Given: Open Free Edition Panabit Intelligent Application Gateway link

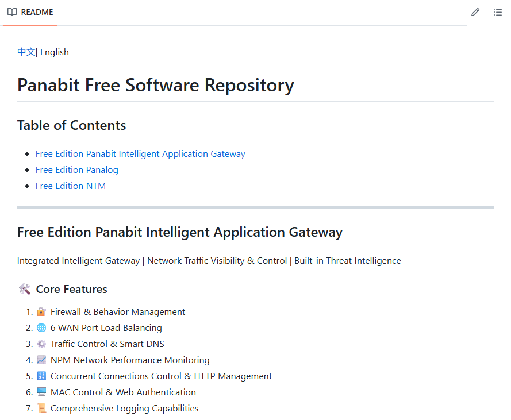Looking at the screenshot, I should coord(140,154).
